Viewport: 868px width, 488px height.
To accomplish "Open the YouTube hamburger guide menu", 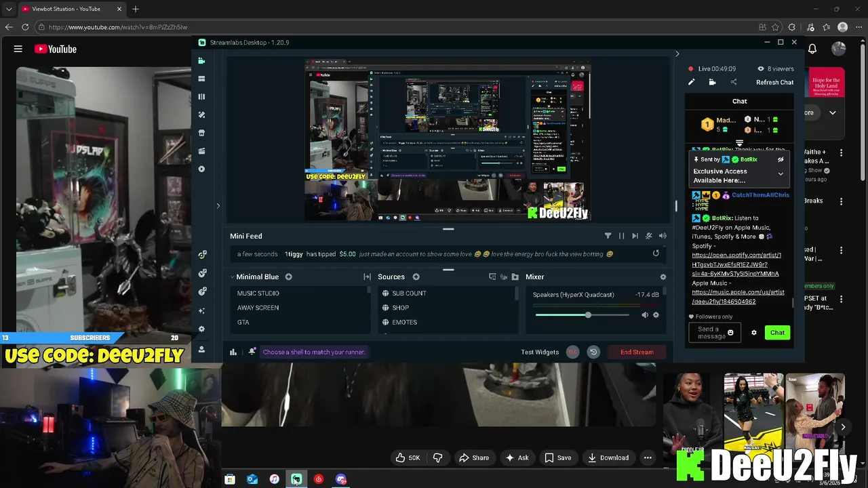I will [18, 49].
